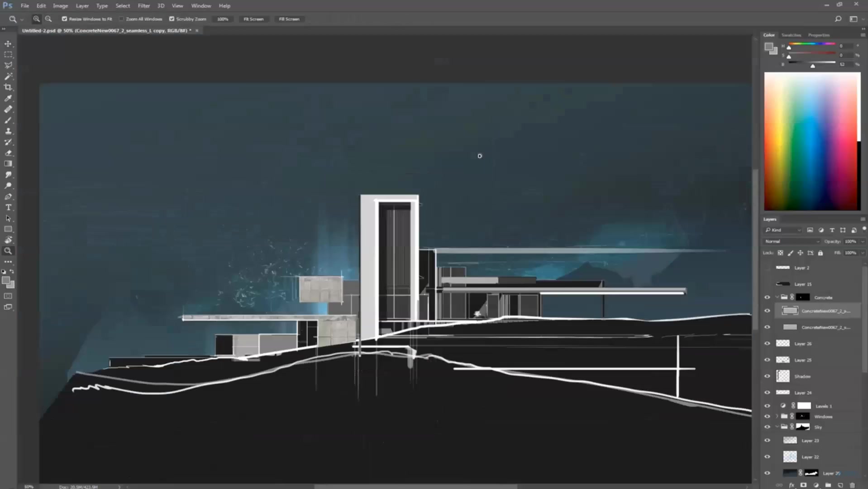Select the Zoom tool in toolbox

[8, 251]
